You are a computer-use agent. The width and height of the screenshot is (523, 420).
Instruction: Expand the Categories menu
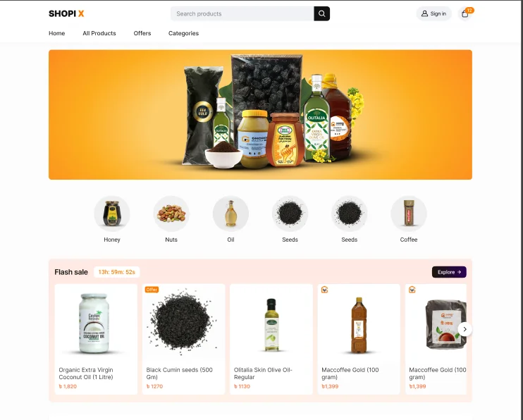(183, 33)
